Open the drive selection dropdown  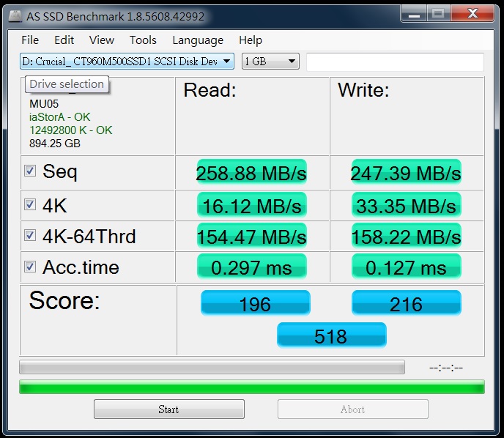pyautogui.click(x=127, y=61)
